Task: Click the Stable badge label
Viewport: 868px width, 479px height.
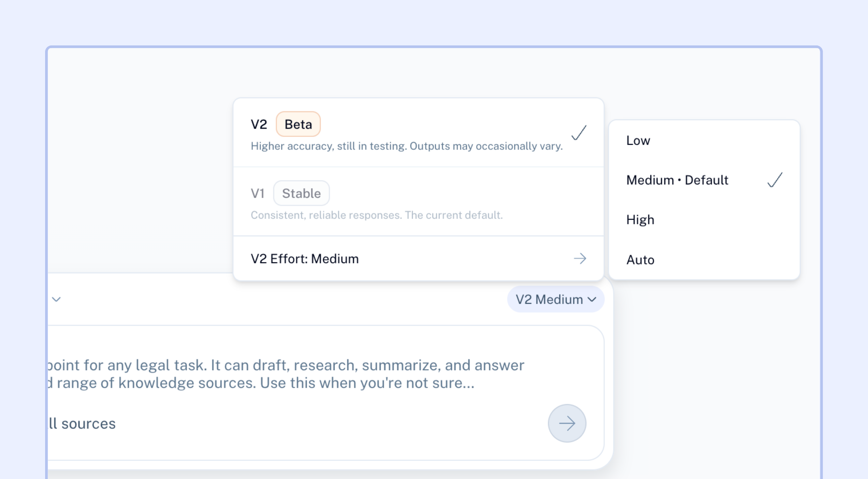Action: click(x=301, y=193)
